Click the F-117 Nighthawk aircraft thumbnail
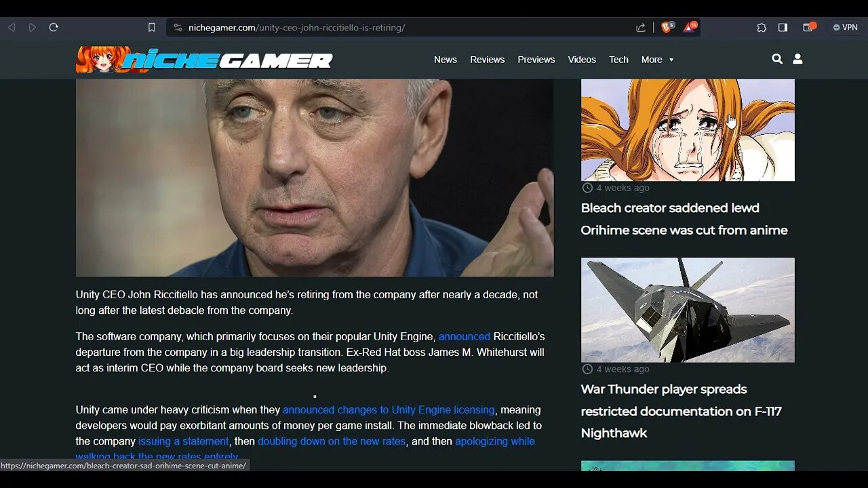Screen dimensions: 868x488 point(688,310)
